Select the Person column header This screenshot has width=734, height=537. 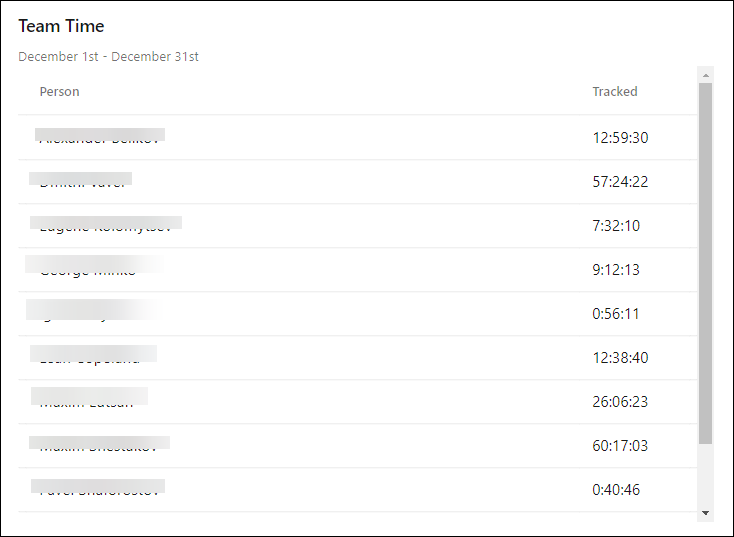pyautogui.click(x=59, y=92)
